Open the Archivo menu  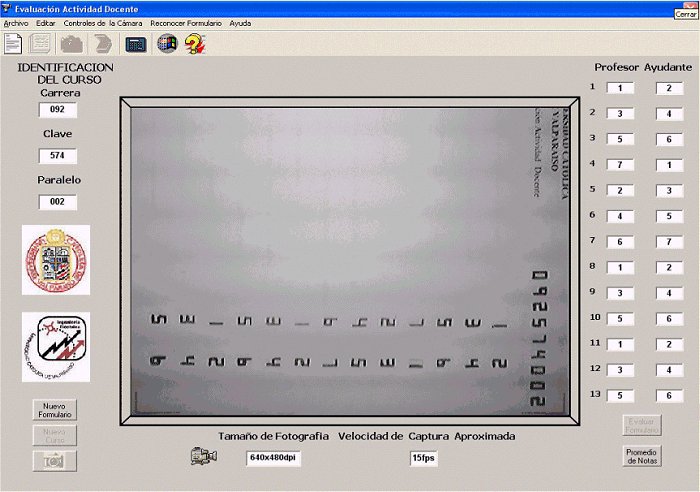(x=16, y=22)
